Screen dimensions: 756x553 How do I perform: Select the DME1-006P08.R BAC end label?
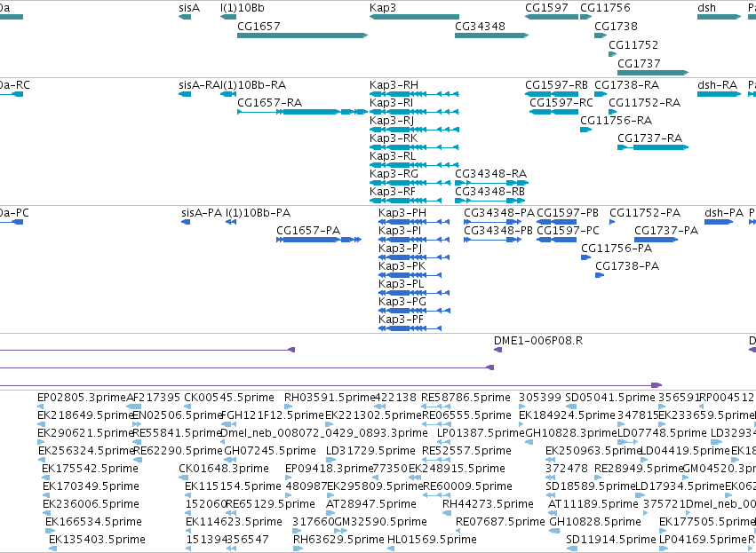(x=538, y=341)
